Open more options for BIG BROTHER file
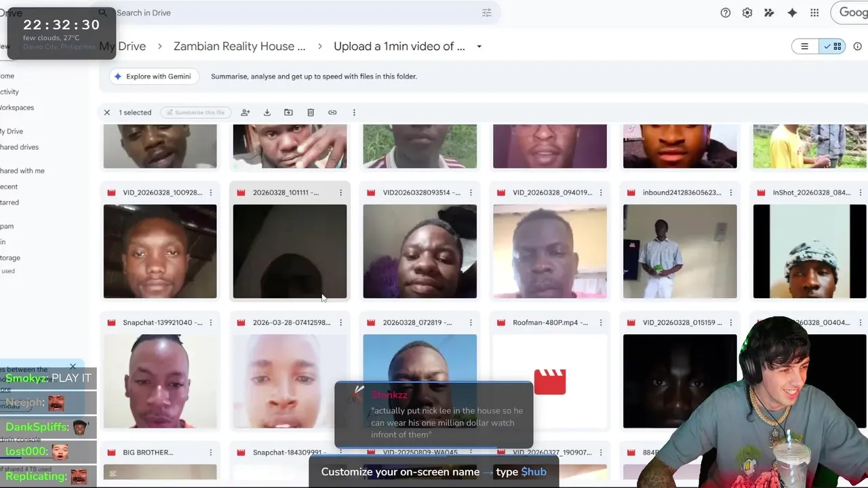 coord(211,453)
